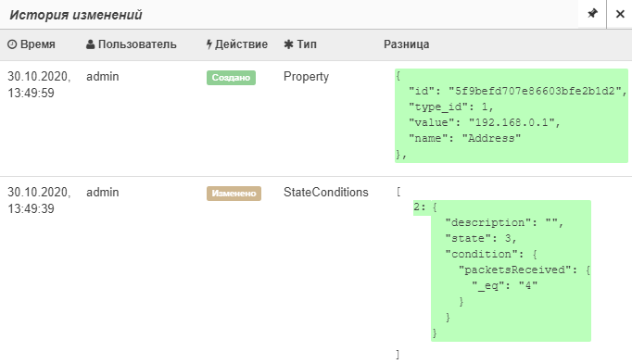Screen dimensions: 632x364
Task: Click the tan Изменено badge
Action: click(234, 194)
